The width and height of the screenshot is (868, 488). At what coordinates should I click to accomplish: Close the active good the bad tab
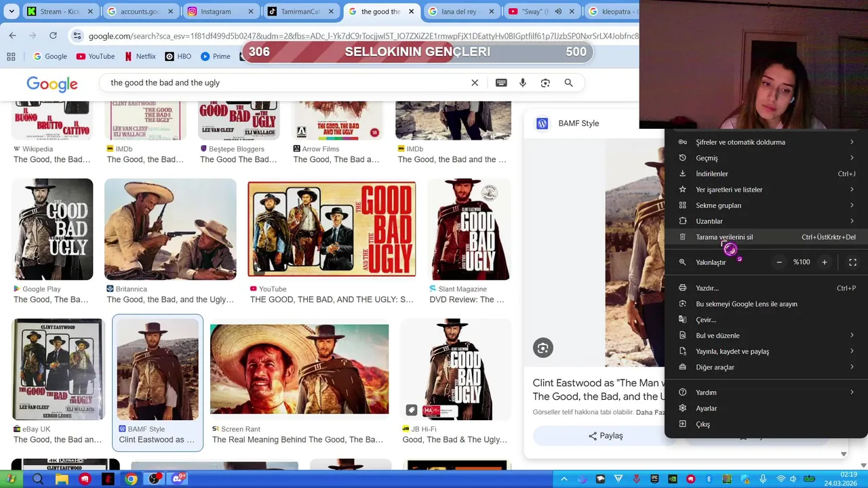click(x=411, y=12)
